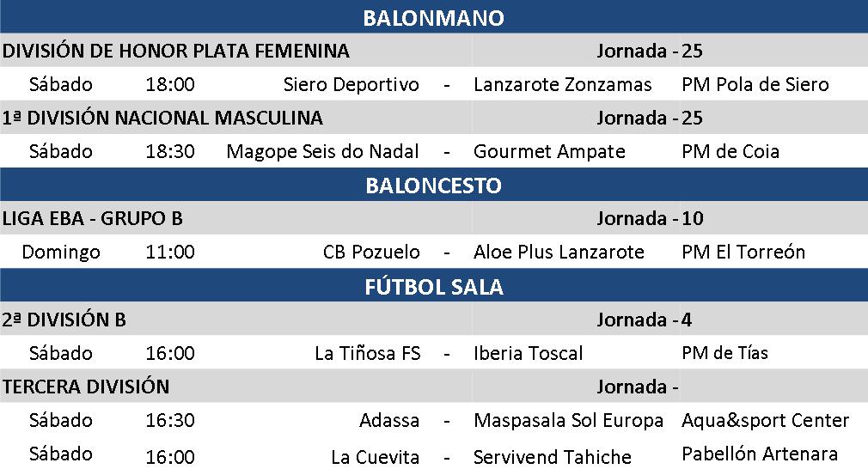Screen dimensions: 868x469
Task: Click the BALONMANO section header
Action: click(433, 17)
